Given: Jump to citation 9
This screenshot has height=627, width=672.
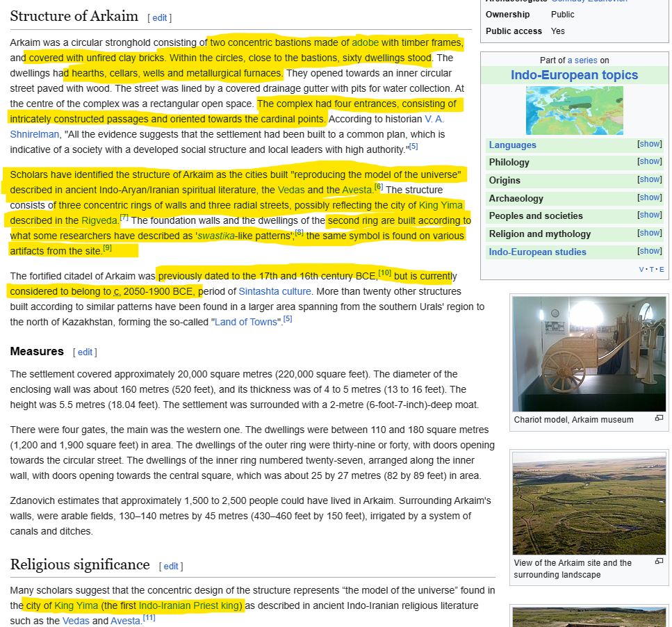Looking at the screenshot, I should point(107,248).
